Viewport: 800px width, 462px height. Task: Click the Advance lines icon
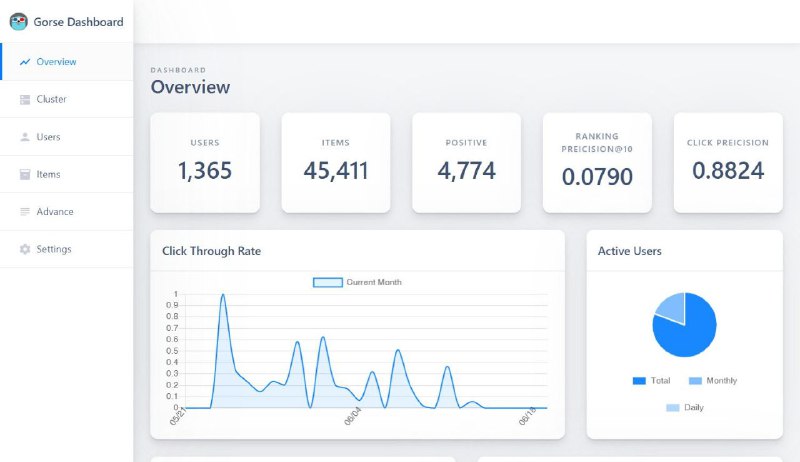tap(24, 212)
